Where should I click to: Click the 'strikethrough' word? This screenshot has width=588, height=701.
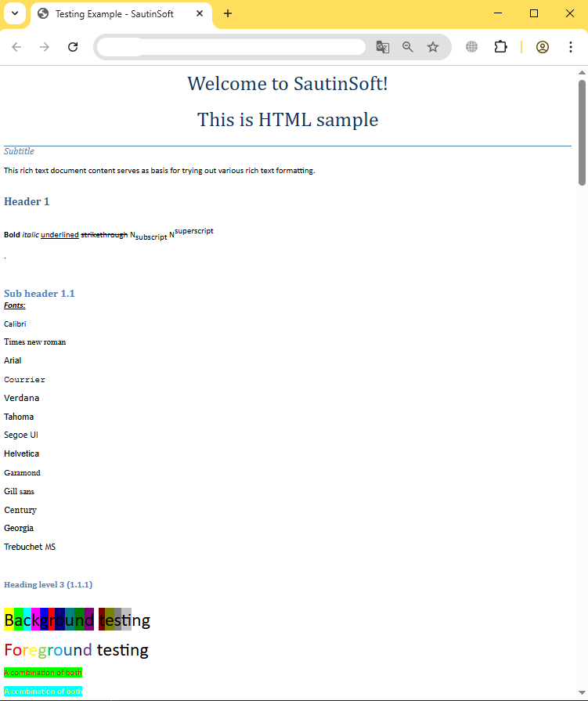[104, 235]
